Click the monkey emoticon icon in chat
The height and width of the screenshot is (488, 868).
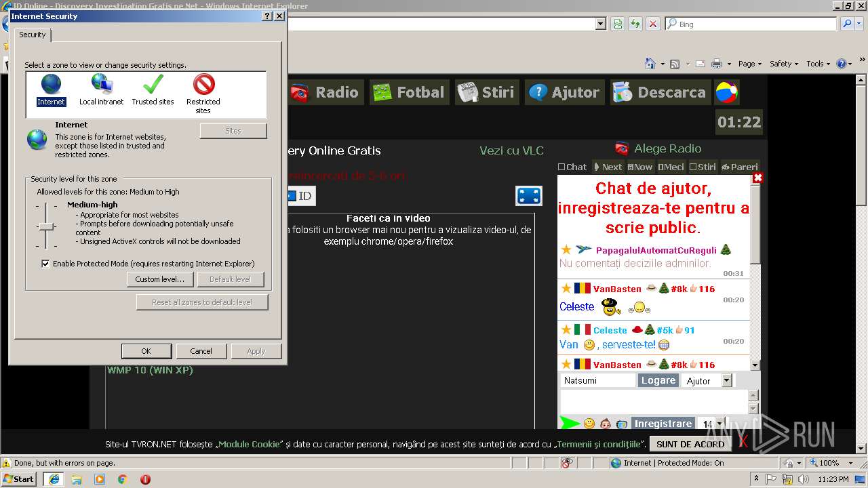(606, 424)
